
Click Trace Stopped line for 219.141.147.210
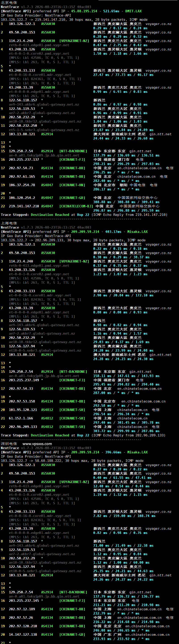[x=84, y=215]
